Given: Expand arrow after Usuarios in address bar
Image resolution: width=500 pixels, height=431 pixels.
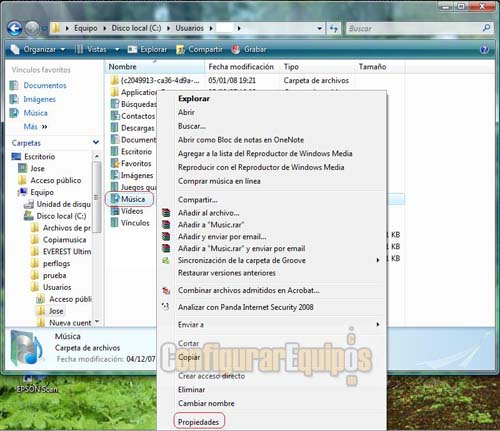Looking at the screenshot, I should 211,28.
